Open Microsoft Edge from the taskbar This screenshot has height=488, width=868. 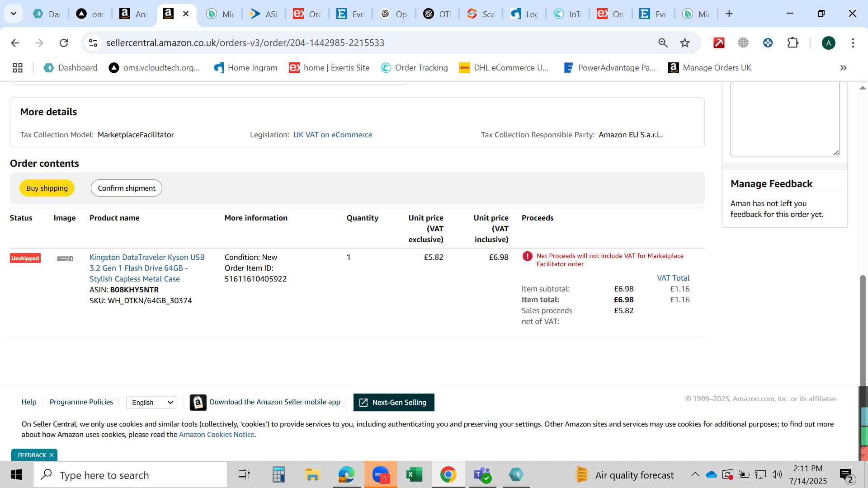pyautogui.click(x=346, y=475)
